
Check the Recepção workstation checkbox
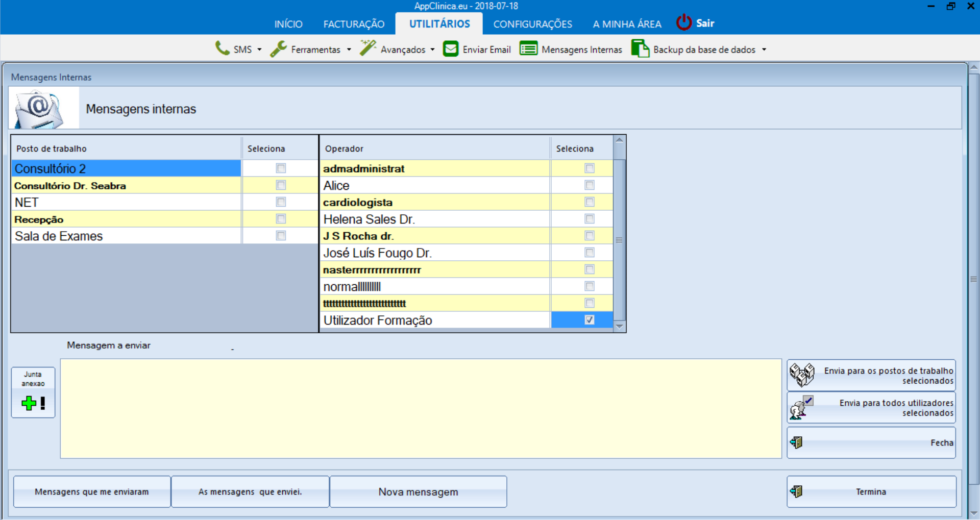pos(281,218)
